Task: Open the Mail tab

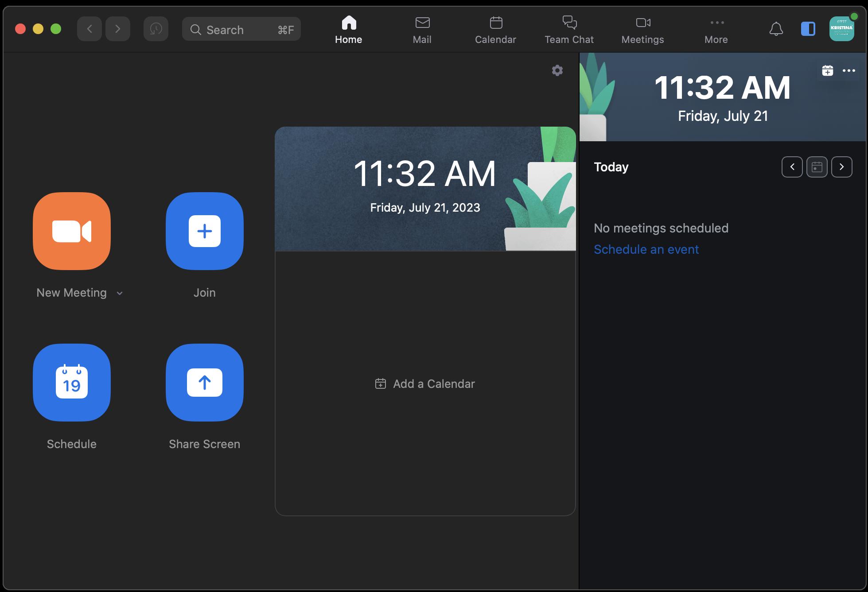Action: click(422, 30)
